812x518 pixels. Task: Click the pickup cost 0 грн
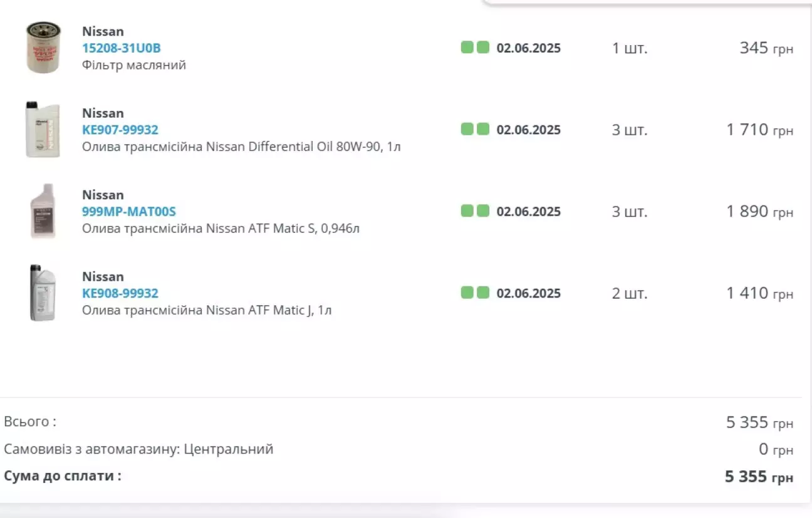[x=776, y=449]
